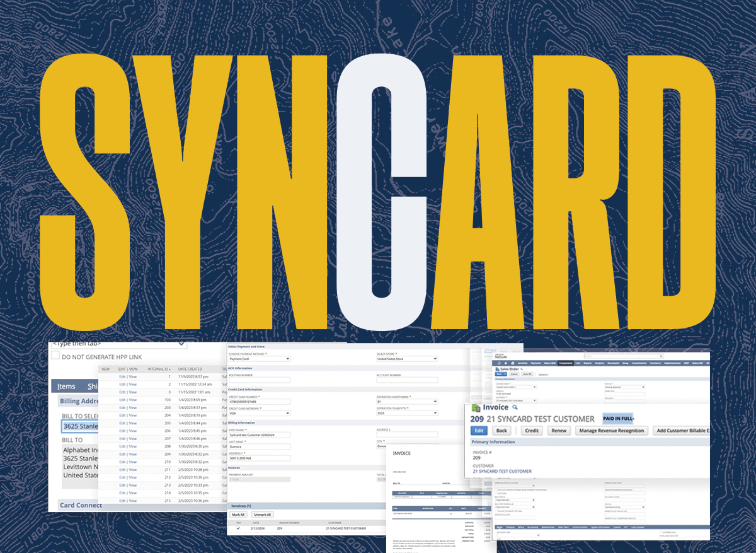The width and height of the screenshot is (756, 553).
Task: Expand the Credit Card Network dropdown
Action: click(259, 413)
